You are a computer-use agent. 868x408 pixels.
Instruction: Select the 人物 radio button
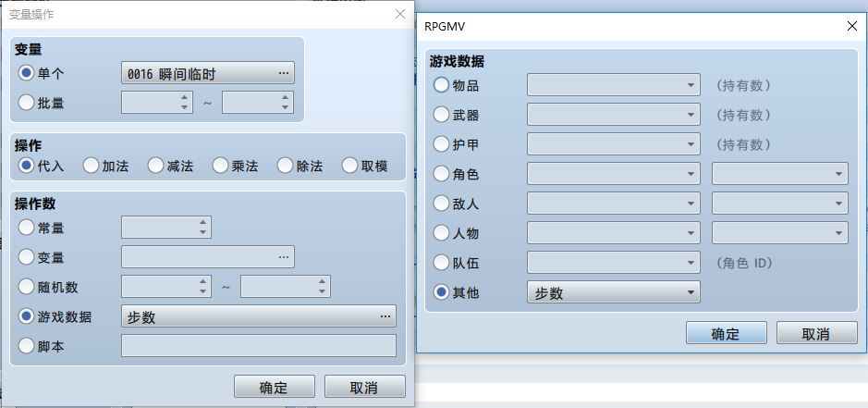[441, 233]
